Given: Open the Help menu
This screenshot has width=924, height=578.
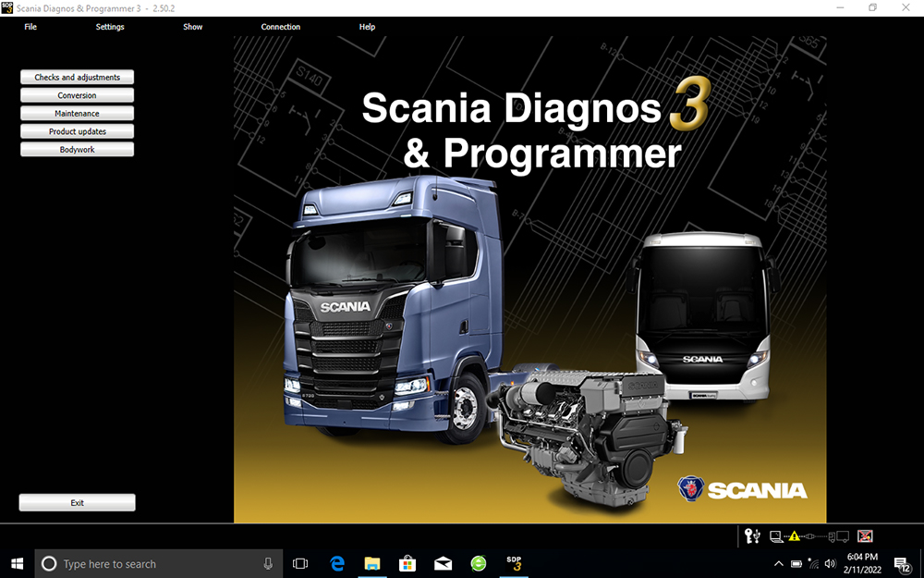Looking at the screenshot, I should click(367, 27).
